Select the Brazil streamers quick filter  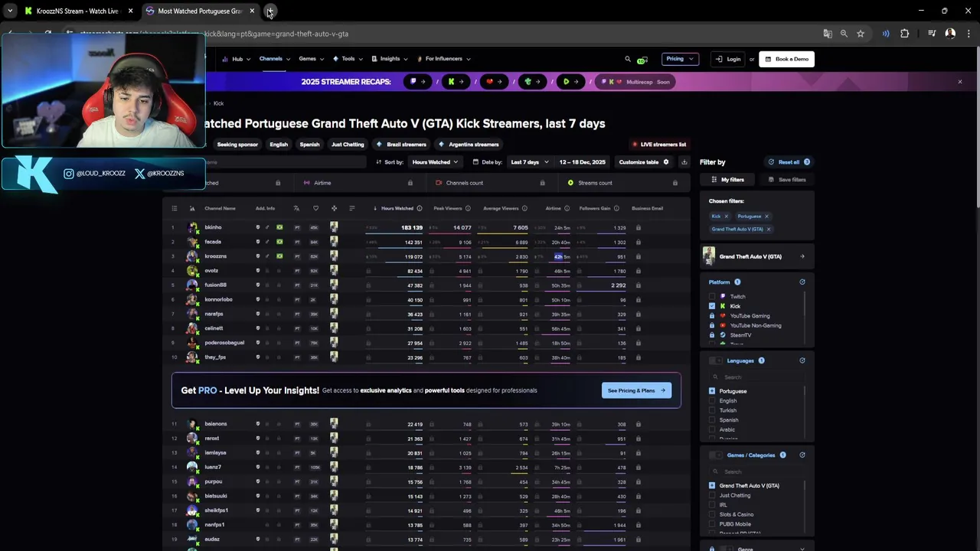coord(403,145)
